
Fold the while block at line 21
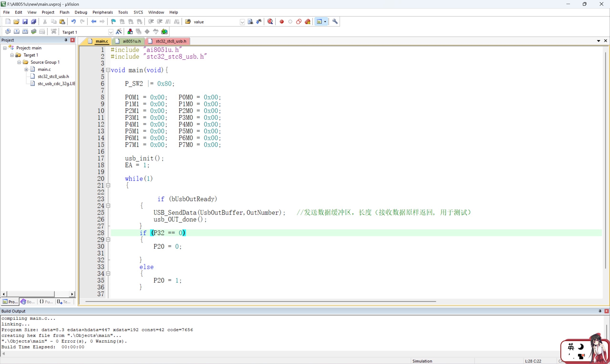click(108, 185)
